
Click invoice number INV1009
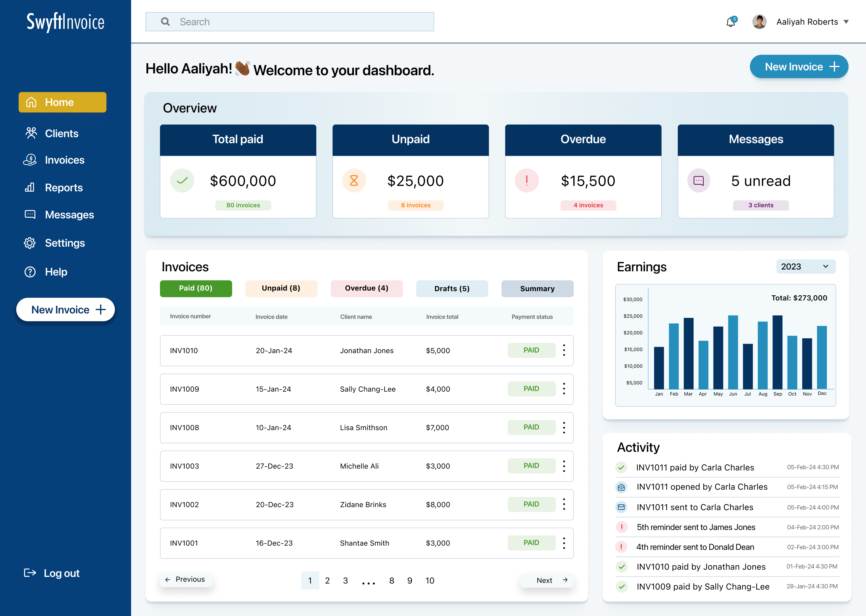pyautogui.click(x=184, y=389)
